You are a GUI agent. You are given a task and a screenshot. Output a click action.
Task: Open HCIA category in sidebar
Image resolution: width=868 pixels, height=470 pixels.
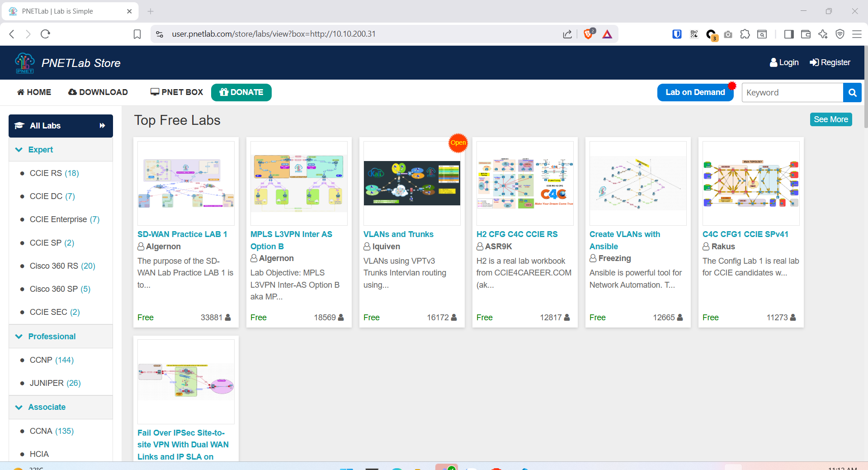(39, 454)
